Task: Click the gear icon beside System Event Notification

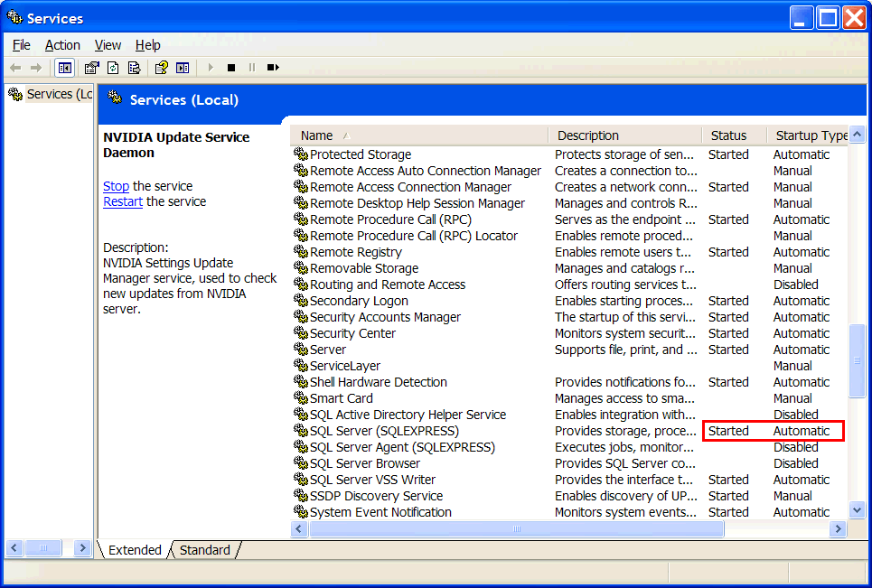Action: [x=301, y=511]
